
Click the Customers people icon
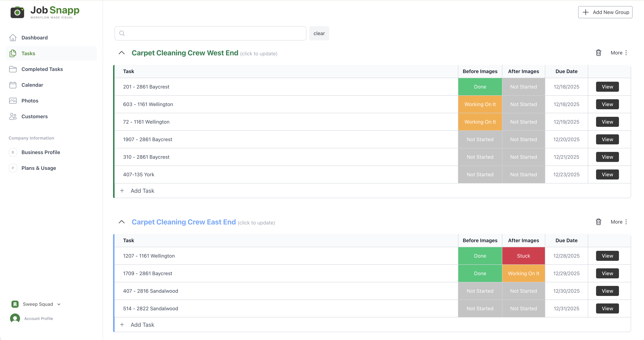point(13,116)
